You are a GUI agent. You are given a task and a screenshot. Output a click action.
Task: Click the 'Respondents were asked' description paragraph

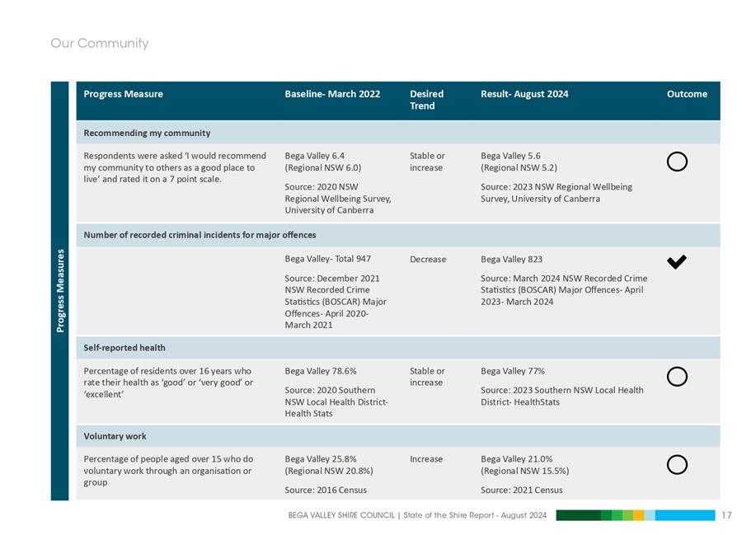coord(175,167)
